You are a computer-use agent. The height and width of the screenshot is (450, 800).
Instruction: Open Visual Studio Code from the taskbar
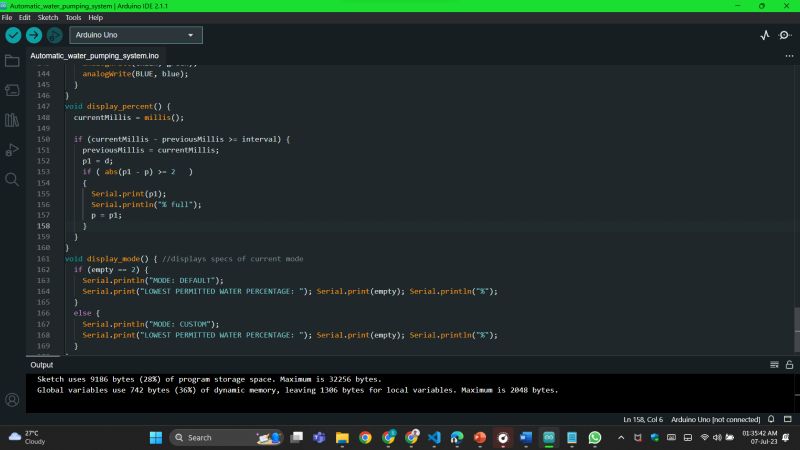click(434, 438)
